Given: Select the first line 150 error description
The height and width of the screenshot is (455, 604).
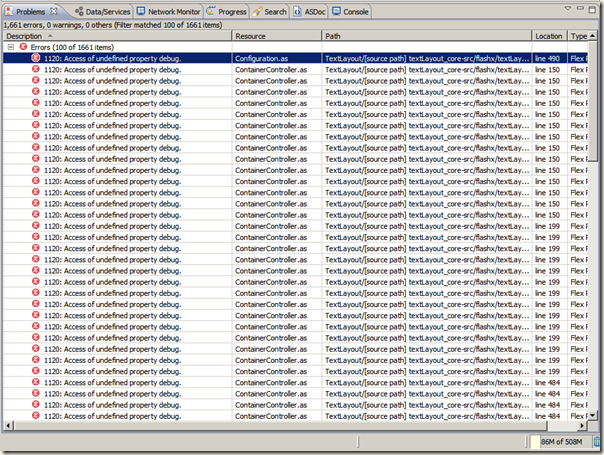Looking at the screenshot, I should (112, 70).
